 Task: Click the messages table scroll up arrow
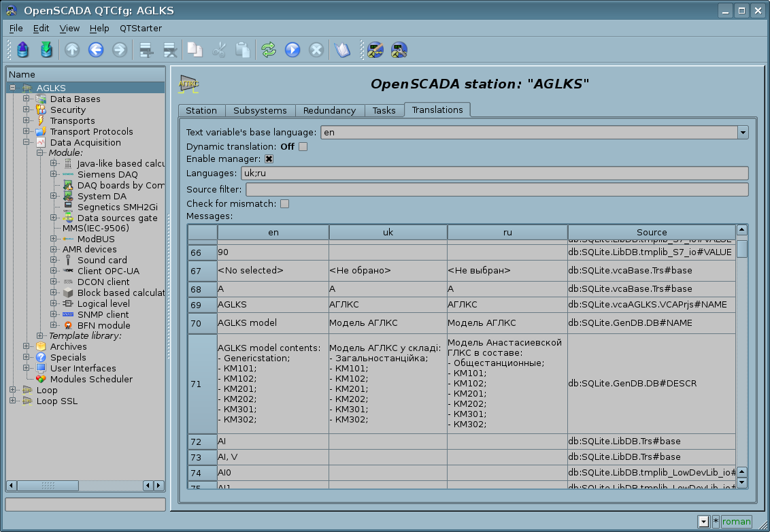click(742, 229)
